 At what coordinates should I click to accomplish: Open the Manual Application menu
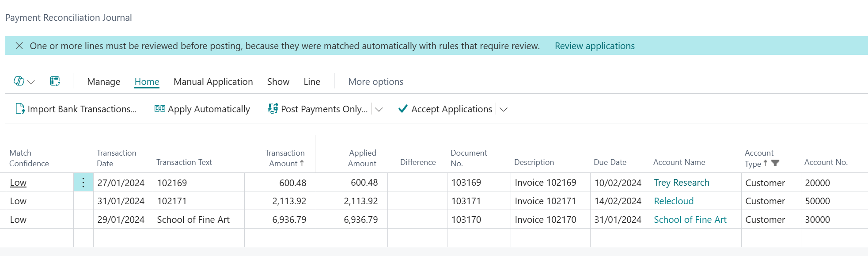(213, 82)
